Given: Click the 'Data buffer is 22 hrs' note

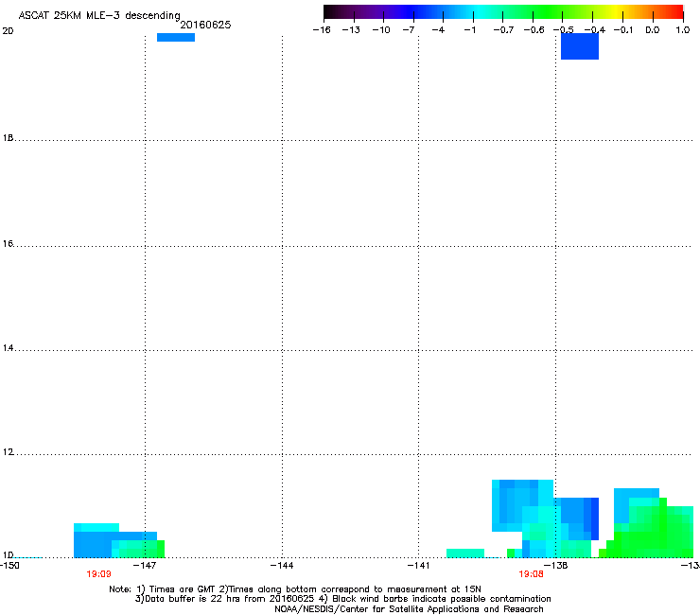Looking at the screenshot, I should (x=342, y=599).
